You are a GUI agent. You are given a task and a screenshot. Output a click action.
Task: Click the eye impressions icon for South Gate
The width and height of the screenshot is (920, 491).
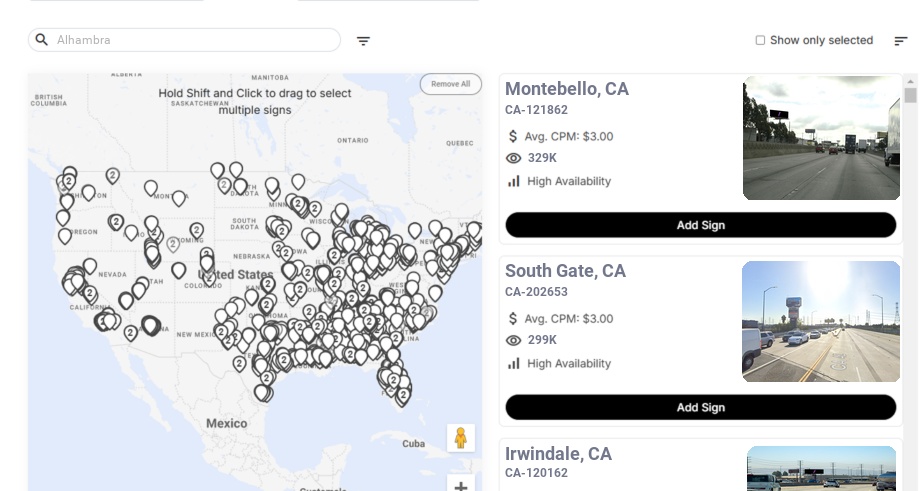pos(514,340)
